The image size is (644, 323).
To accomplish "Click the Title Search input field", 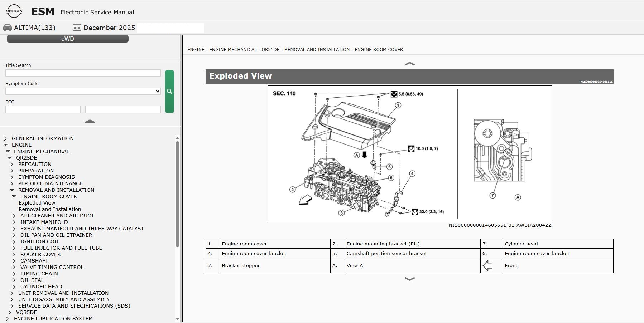I will 83,73.
